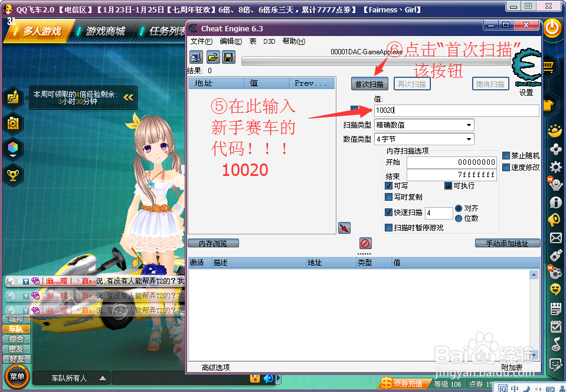Open smiley face icon in game sidebar
Viewport: 566px width, 392px height.
click(555, 290)
